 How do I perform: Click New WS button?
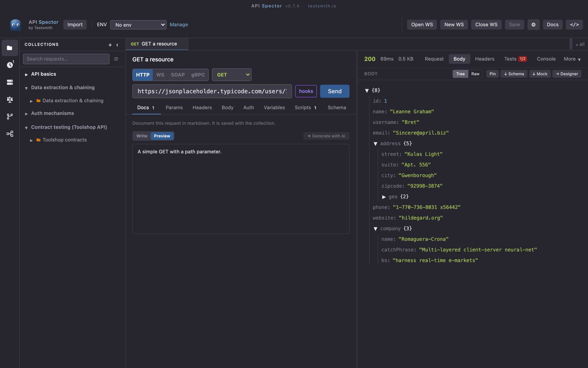click(454, 25)
